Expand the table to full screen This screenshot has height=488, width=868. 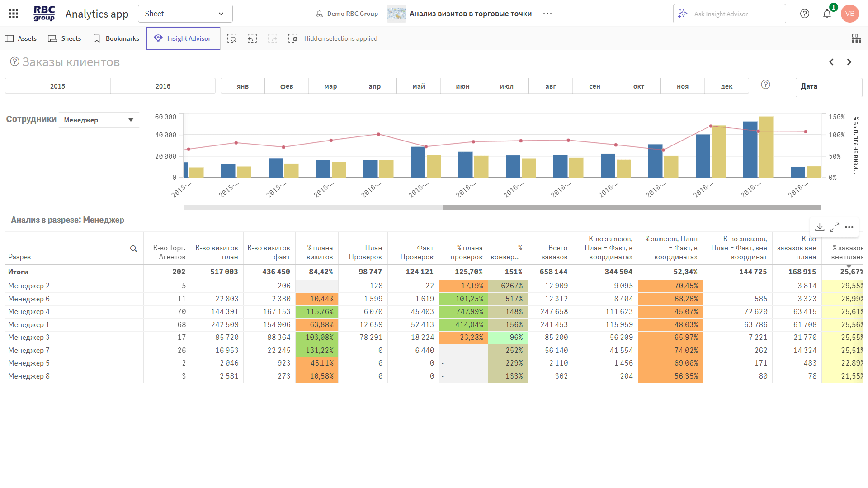pos(835,227)
